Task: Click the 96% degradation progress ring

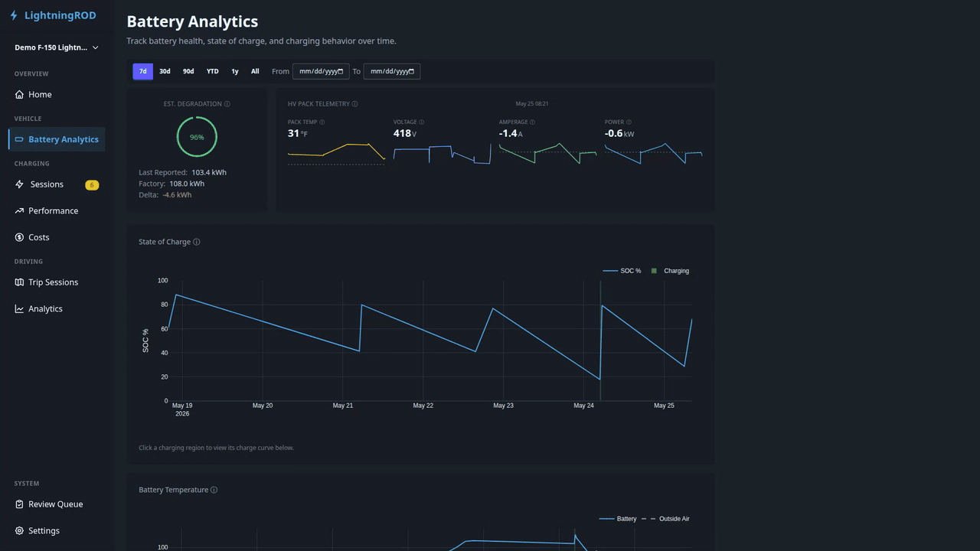Action: pos(197,137)
